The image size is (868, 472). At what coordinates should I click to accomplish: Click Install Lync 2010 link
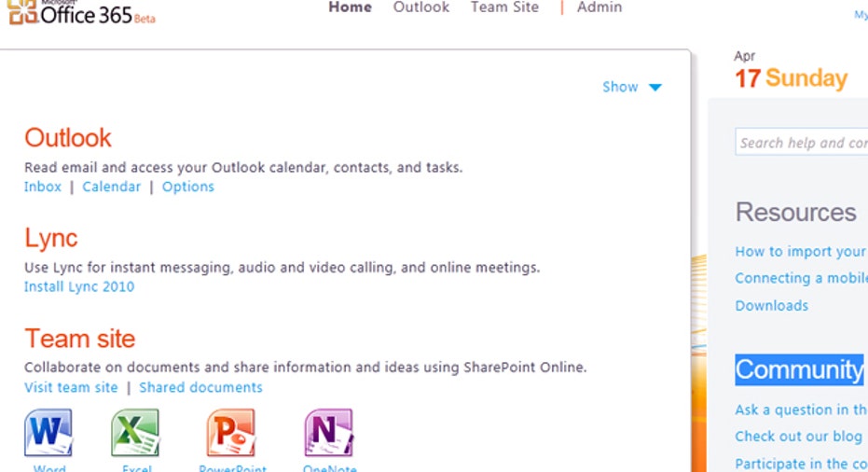79,286
